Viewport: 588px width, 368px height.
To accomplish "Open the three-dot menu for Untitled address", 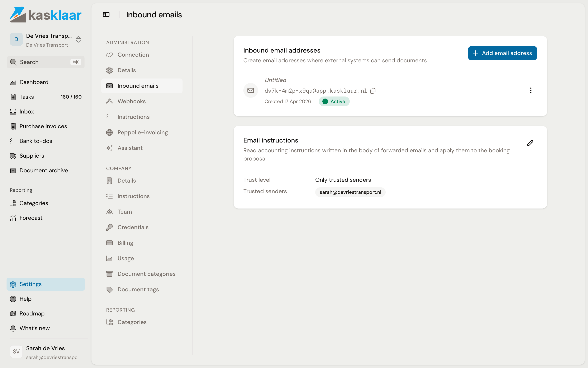I will pos(531,90).
